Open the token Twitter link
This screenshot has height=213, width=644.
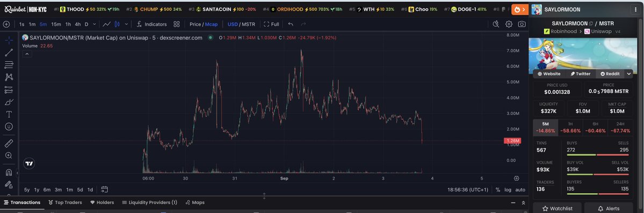(x=580, y=74)
